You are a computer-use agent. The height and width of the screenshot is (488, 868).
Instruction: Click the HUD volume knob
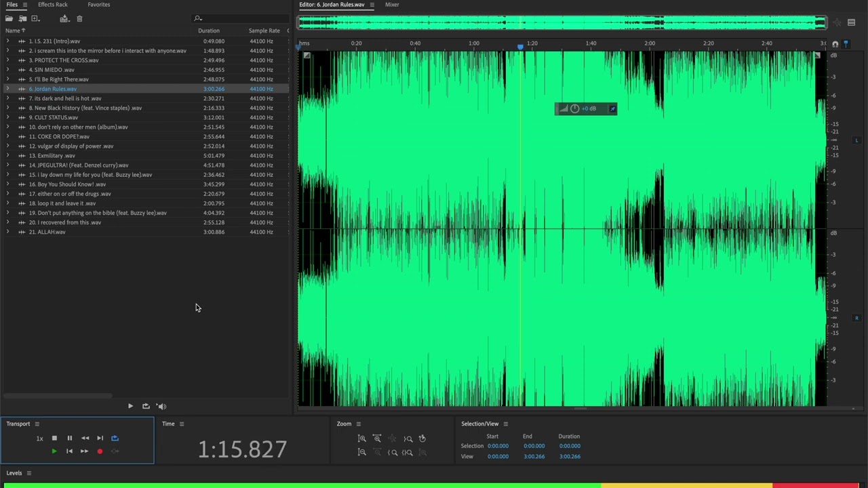[575, 108]
